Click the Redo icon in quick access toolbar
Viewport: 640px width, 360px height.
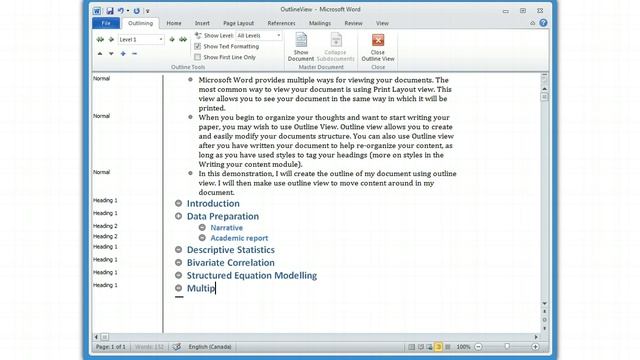(137, 11)
